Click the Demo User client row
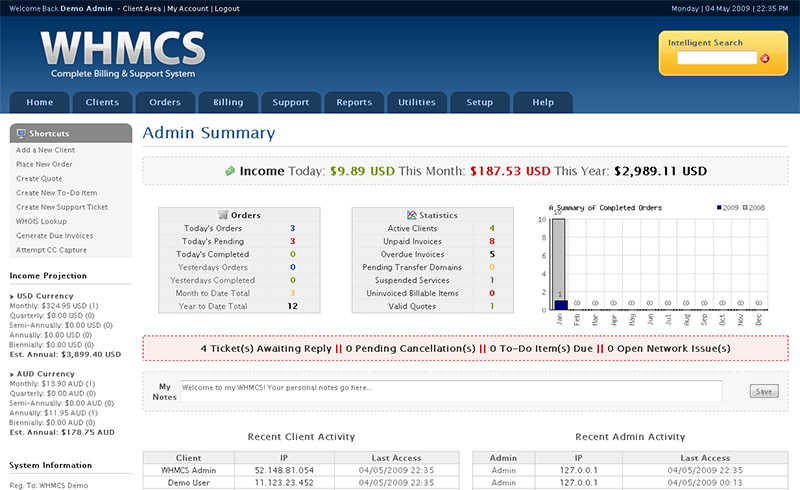The image size is (800, 490). (301, 482)
